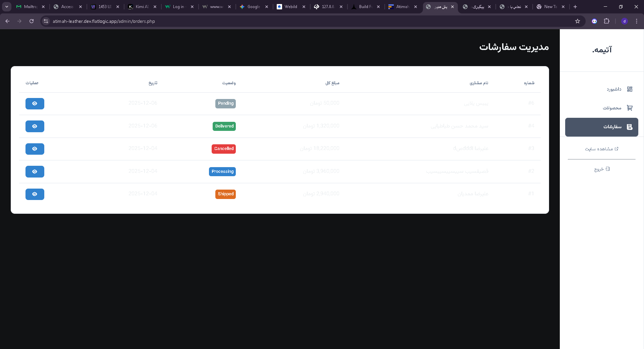Screen dimensions: 644x349
Task: Open the browser extensions puzzle icon
Action: (x=606, y=21)
